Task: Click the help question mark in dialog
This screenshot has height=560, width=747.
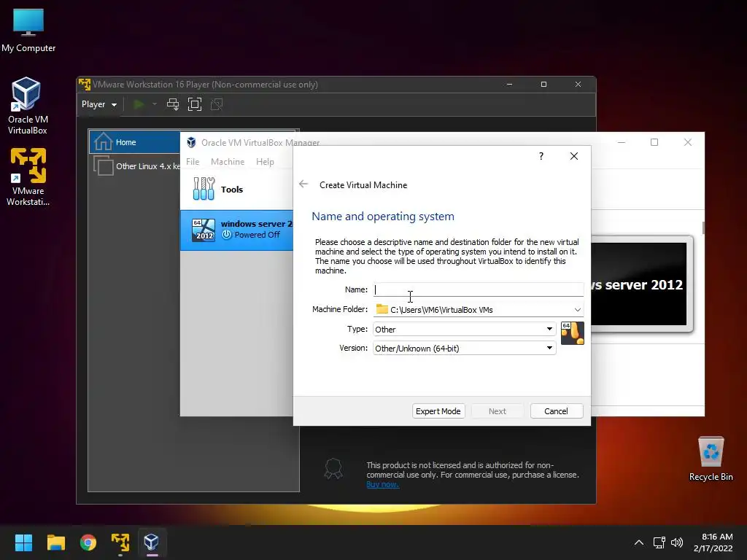Action: (x=541, y=156)
